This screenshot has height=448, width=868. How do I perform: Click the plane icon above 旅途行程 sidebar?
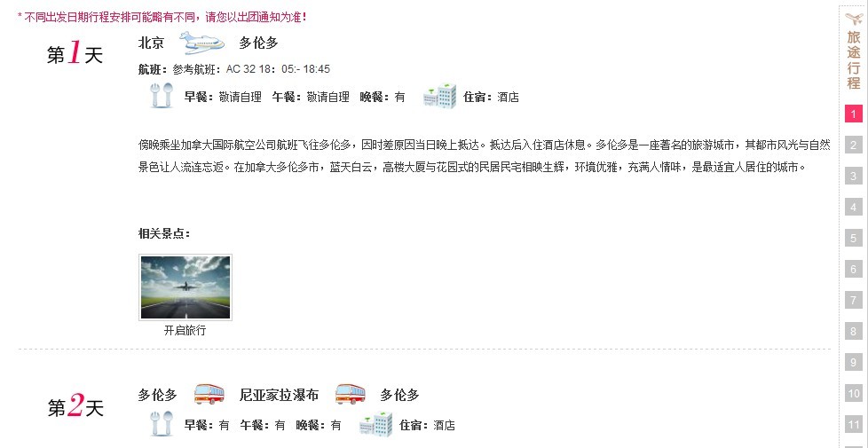[x=854, y=19]
